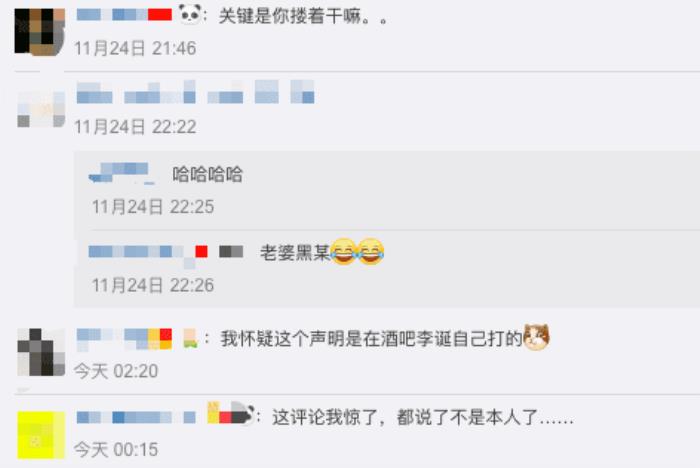Click the panda badge icon beside first username
Screen dimensions: 700x468
(x=190, y=13)
